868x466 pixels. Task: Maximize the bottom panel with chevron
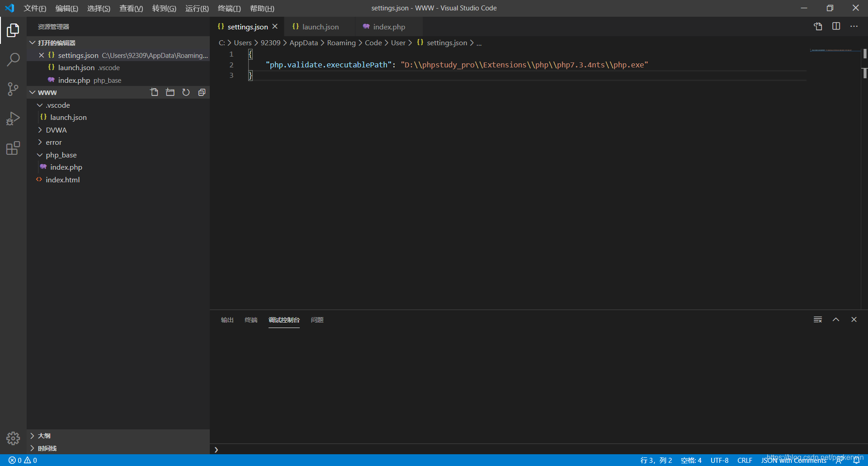pyautogui.click(x=836, y=319)
